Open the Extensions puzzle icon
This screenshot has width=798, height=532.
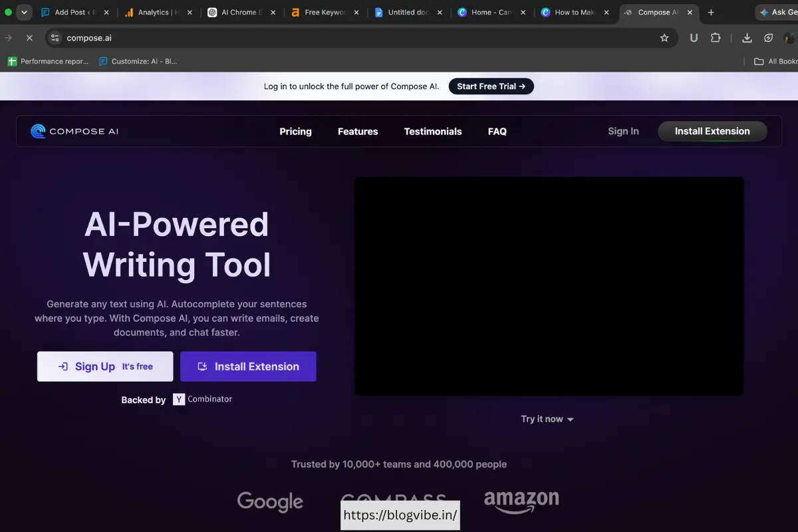click(x=716, y=38)
